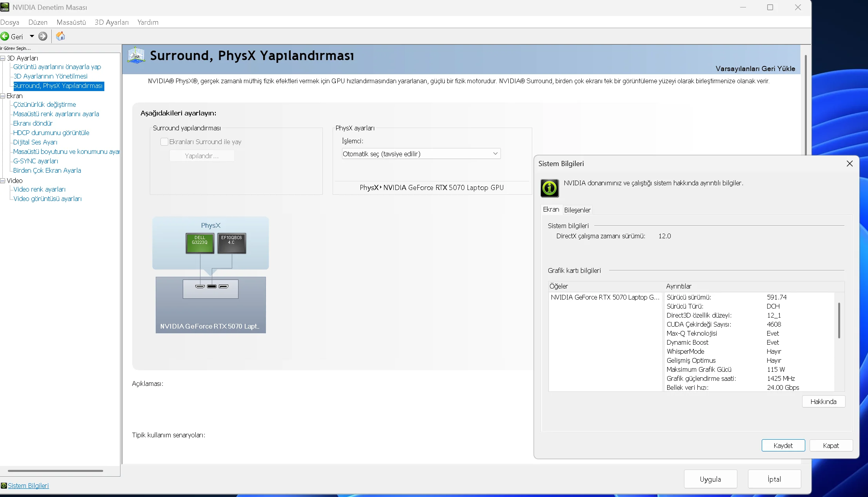Click Varsayılanları Geri Yükle
868x497 pixels.
tap(755, 69)
